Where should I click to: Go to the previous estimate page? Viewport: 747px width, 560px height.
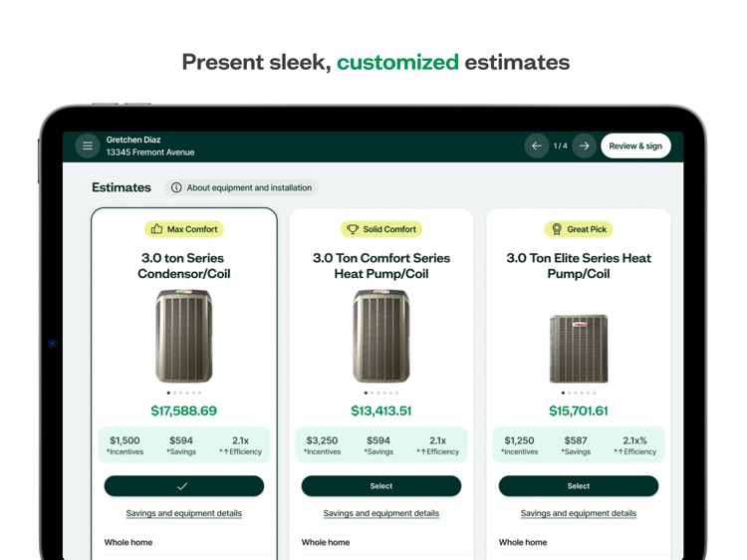(537, 145)
